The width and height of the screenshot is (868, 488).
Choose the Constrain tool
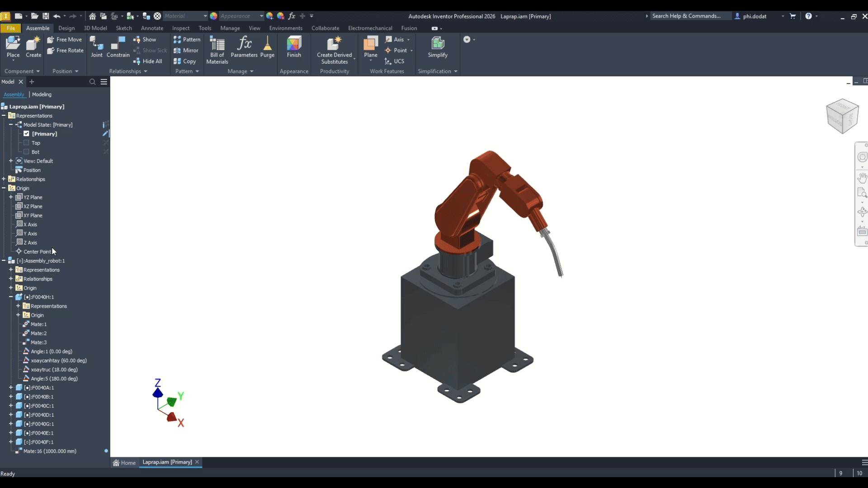(x=118, y=47)
